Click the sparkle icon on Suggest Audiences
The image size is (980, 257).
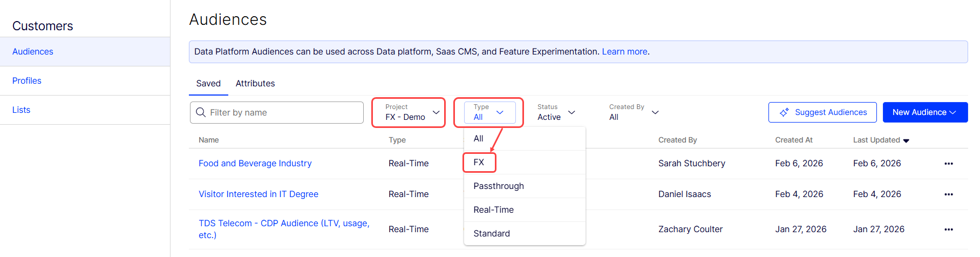pos(784,112)
